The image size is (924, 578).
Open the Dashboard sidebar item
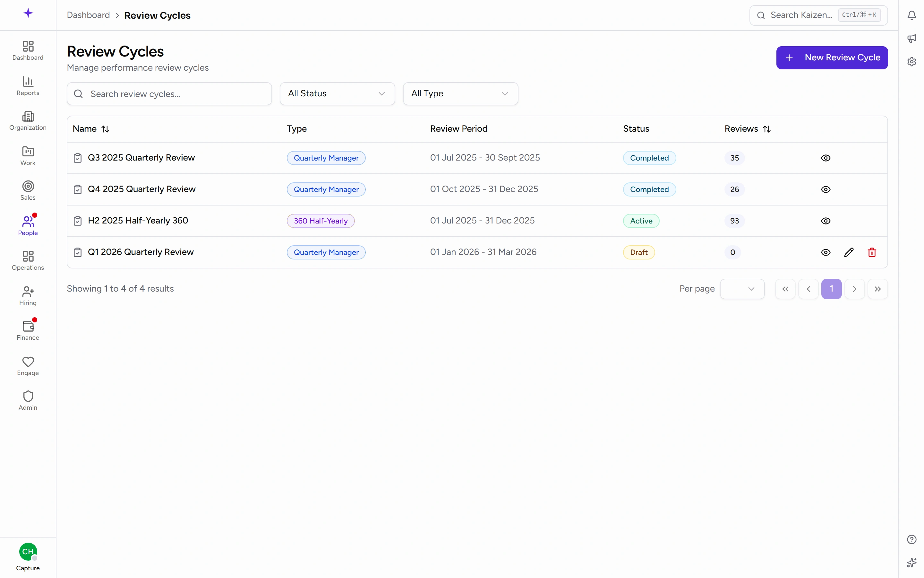28,51
